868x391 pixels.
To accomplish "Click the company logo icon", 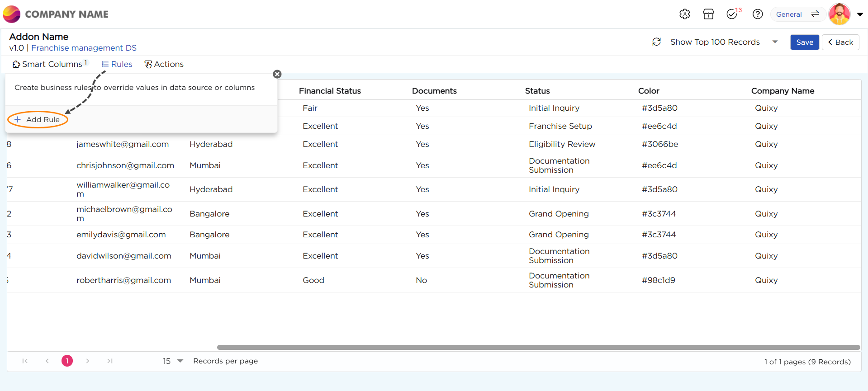I will coord(12,14).
